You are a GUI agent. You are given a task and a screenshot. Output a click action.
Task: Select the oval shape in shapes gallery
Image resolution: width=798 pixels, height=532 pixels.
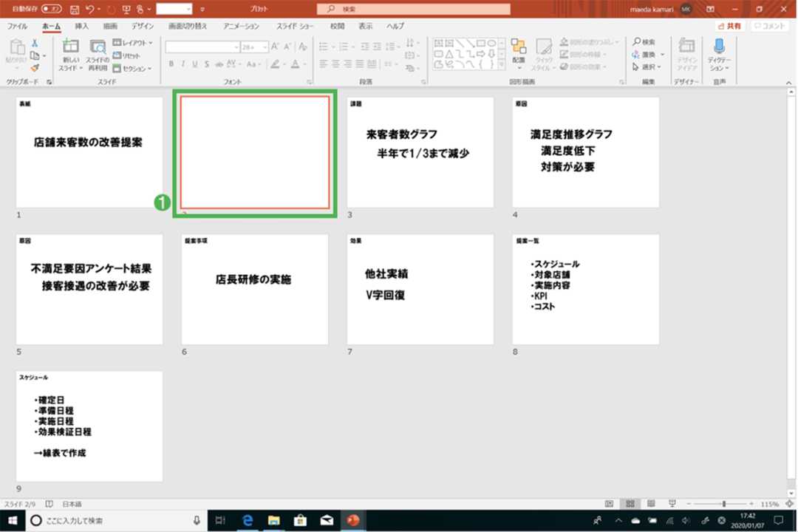[491, 44]
